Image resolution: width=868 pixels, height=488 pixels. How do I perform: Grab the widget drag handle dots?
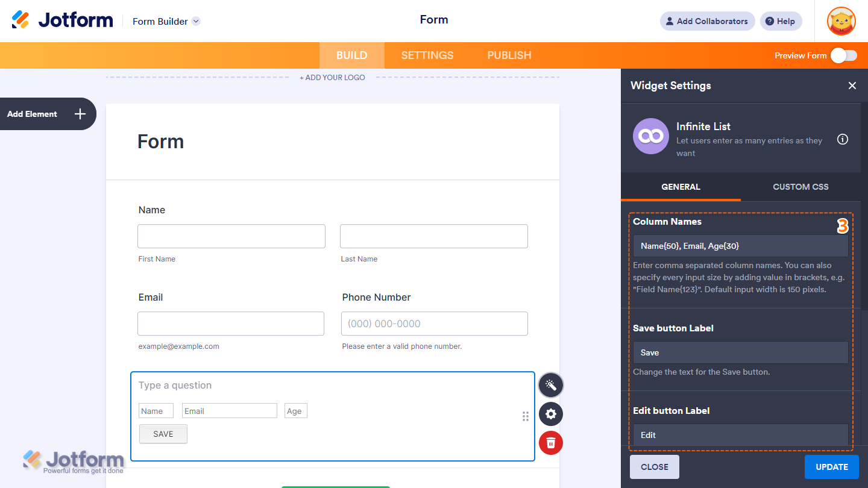(x=525, y=416)
